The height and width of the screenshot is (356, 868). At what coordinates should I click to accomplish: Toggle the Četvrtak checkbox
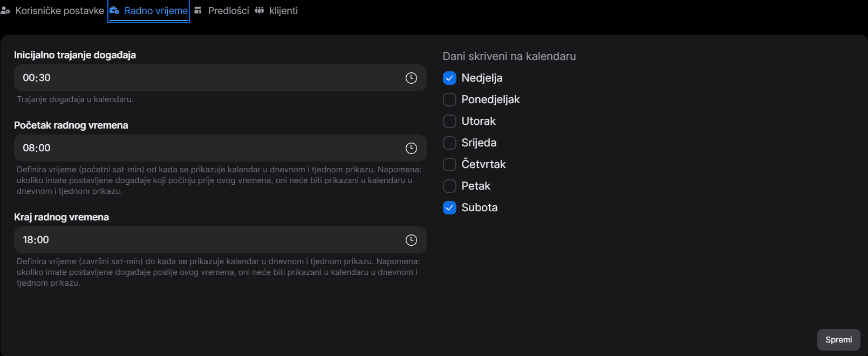[x=449, y=164]
